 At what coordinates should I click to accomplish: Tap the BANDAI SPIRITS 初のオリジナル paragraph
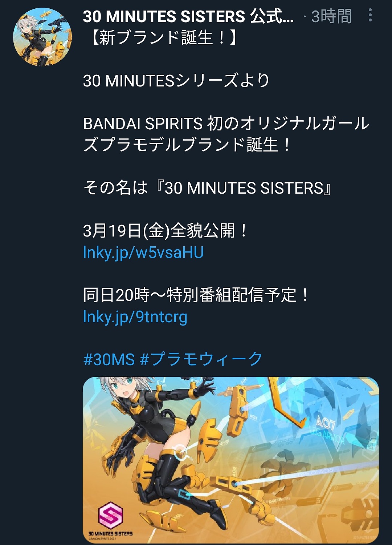coord(226,134)
